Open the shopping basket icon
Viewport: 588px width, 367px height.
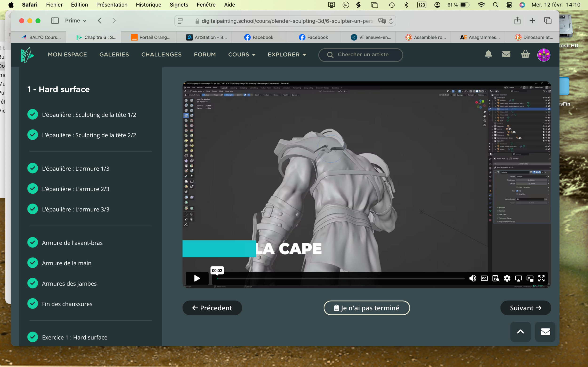[525, 54]
